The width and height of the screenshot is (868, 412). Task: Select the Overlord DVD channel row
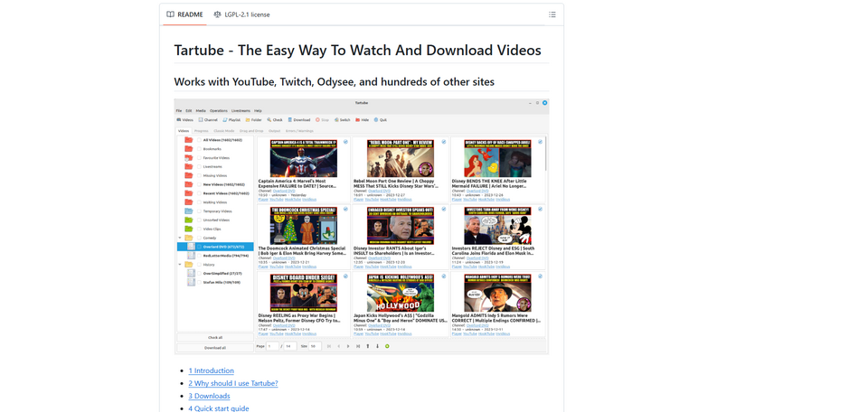pyautogui.click(x=215, y=247)
